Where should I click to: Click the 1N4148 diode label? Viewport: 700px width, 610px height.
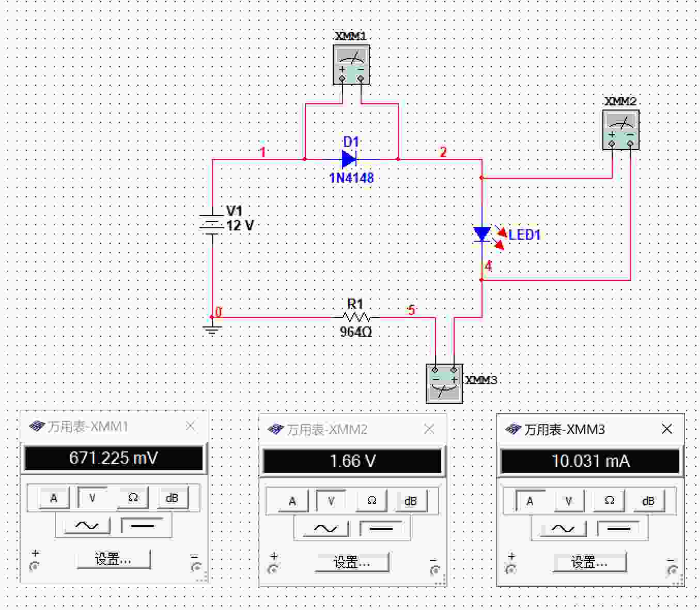pyautogui.click(x=351, y=178)
